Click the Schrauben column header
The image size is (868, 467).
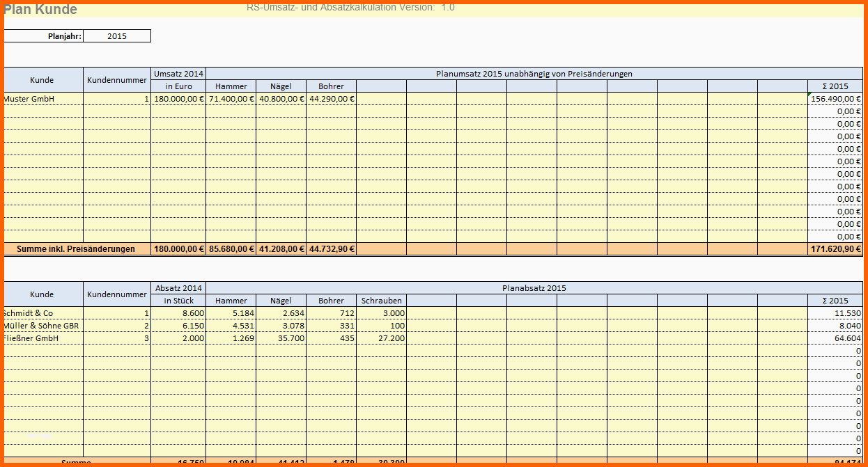[x=382, y=301]
